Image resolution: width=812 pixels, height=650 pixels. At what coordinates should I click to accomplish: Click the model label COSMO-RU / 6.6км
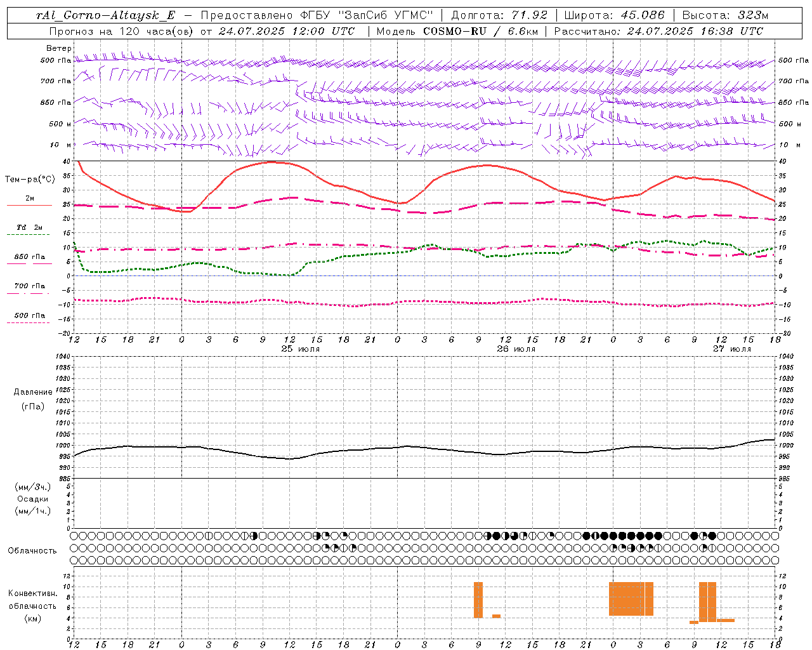coord(480,30)
